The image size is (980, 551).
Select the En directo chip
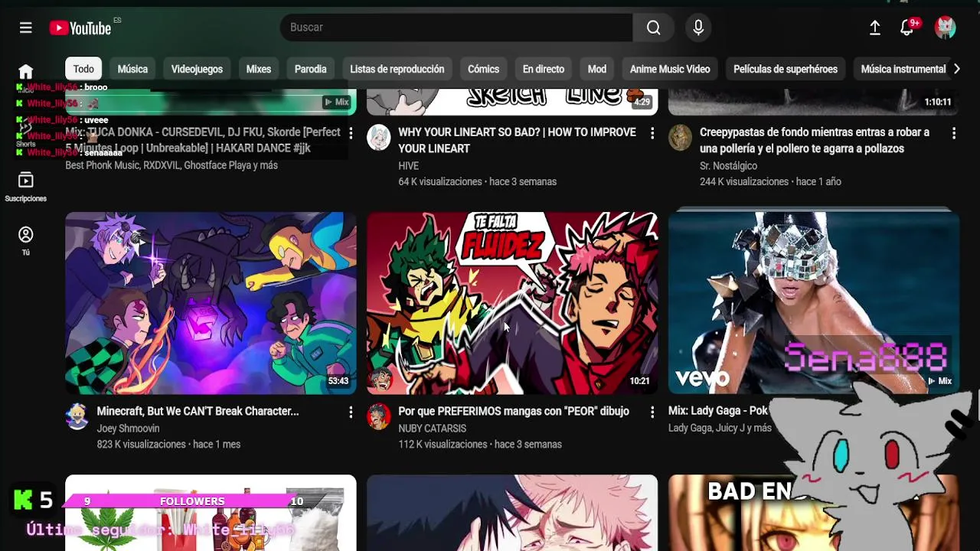pos(544,69)
